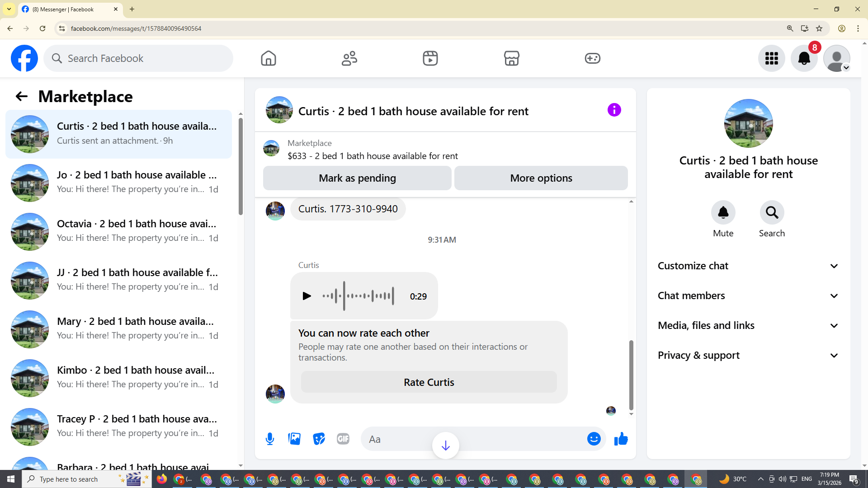
Task: Open the Chrome three-dot menu
Action: pyautogui.click(x=858, y=28)
